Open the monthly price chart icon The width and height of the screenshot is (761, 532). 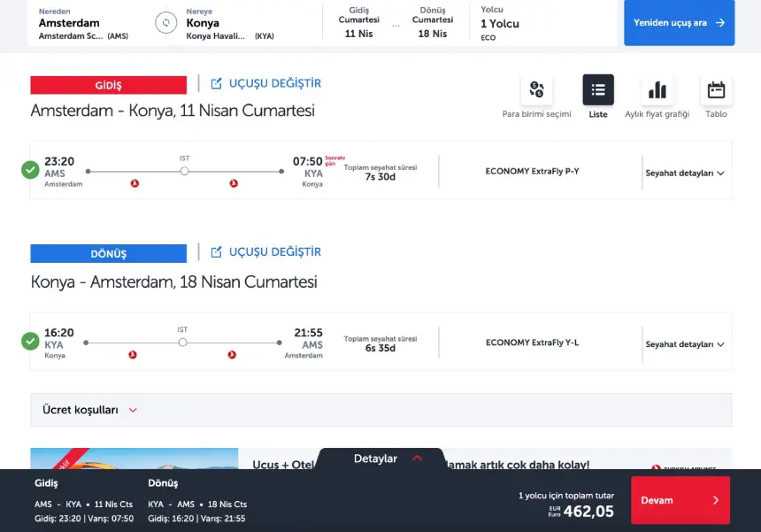[x=657, y=89]
